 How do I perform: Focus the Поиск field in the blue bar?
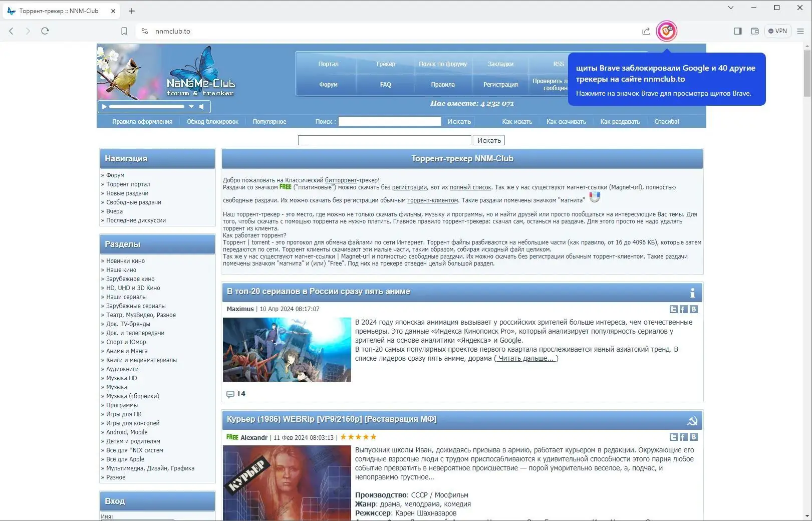(x=390, y=121)
